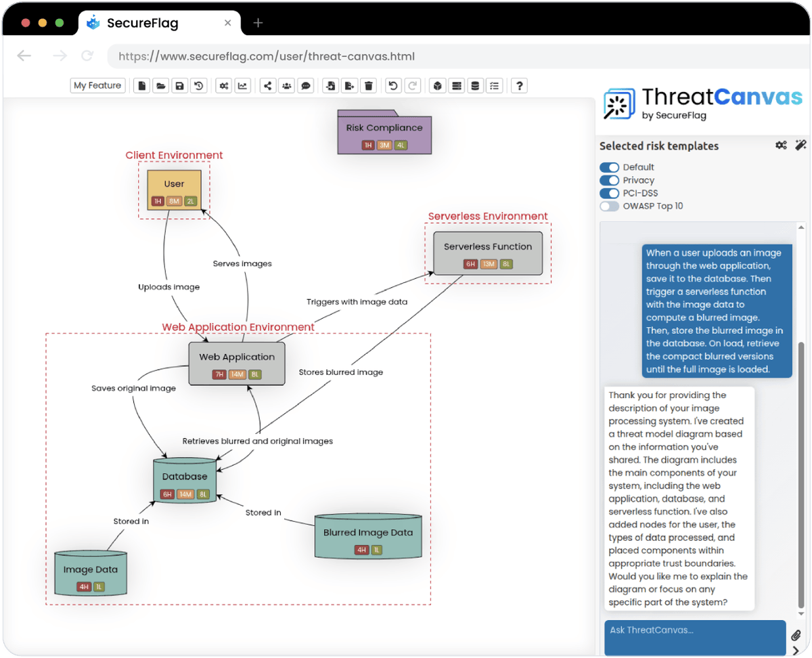Send message with arrow icon
The image size is (812, 658).
click(796, 651)
